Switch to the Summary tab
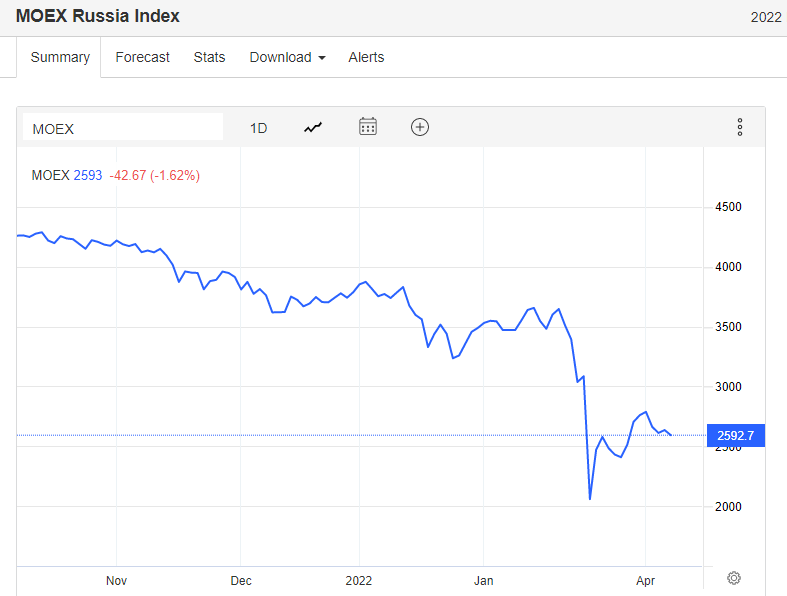 pos(60,57)
